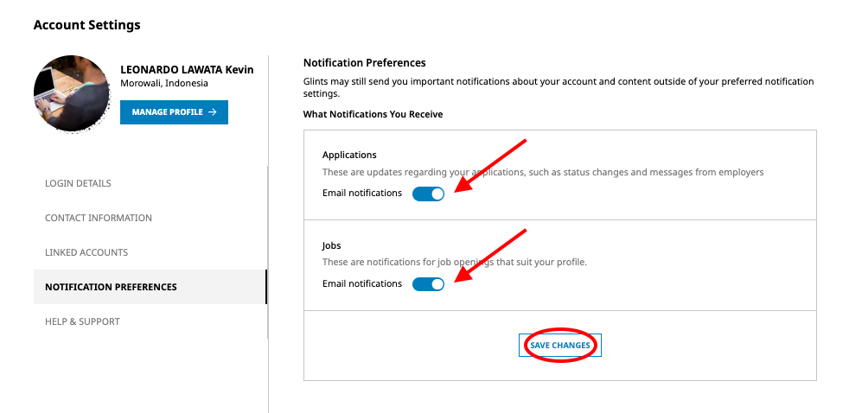Go to Linked Accounts settings
The image size is (868, 413).
[86, 252]
